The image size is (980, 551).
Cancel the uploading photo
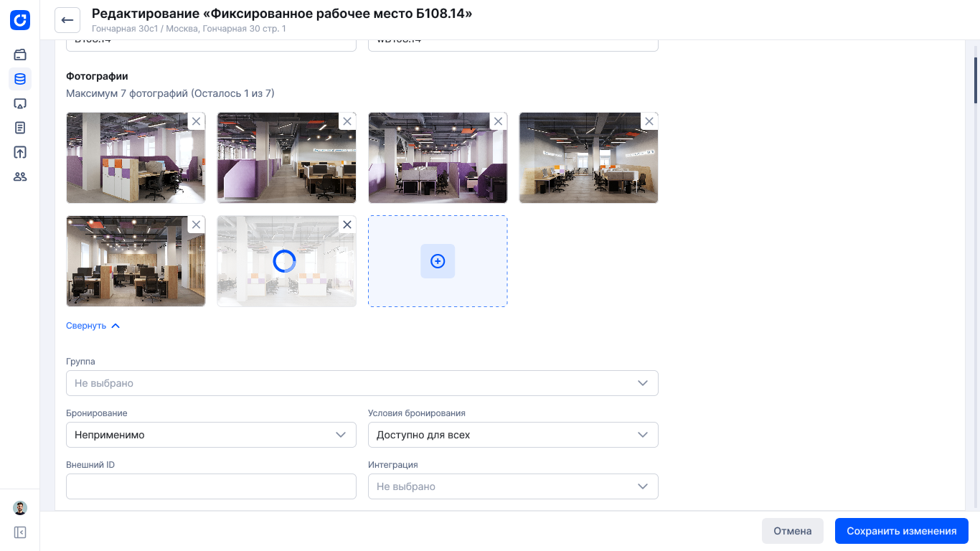pos(347,225)
